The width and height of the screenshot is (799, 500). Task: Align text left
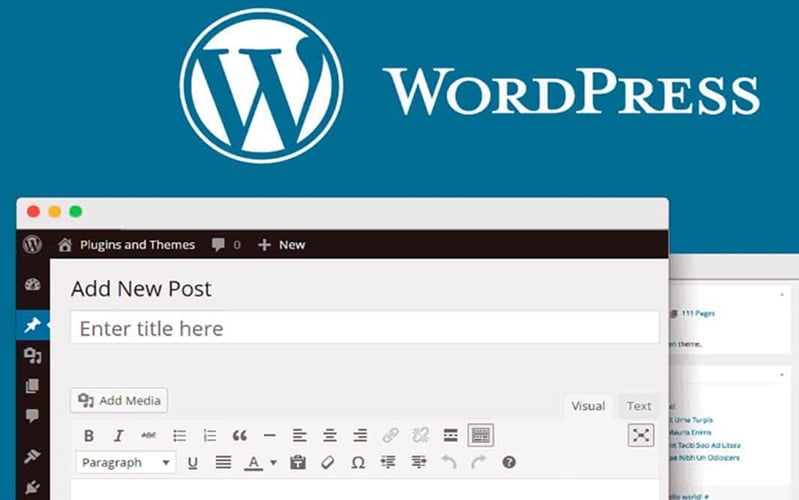[300, 436]
